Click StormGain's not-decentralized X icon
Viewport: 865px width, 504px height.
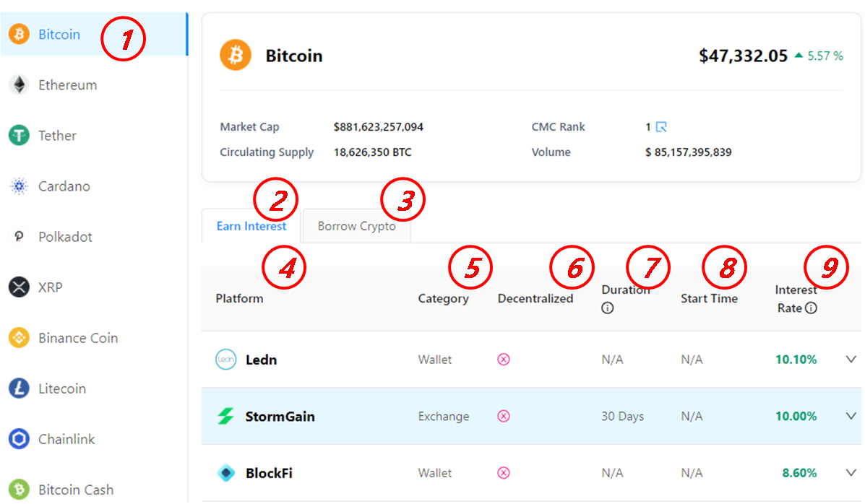point(504,417)
